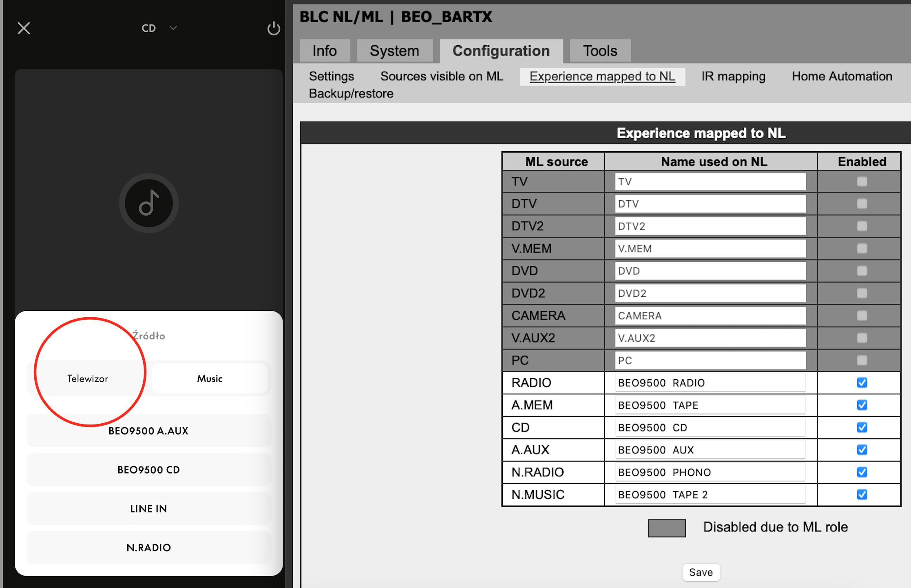Edit the CD name field BEO9500 CD
This screenshot has width=911, height=588.
[x=710, y=428]
